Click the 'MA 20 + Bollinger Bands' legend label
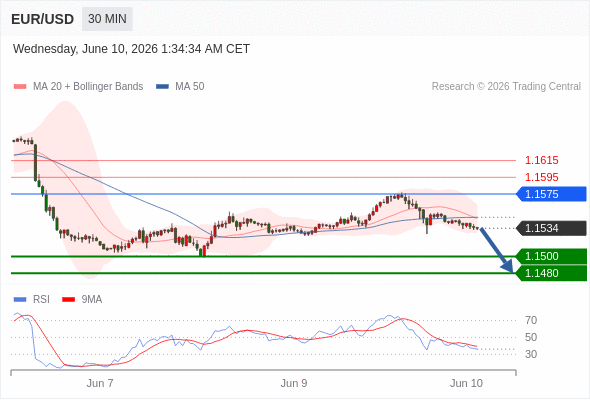This screenshot has width=590, height=400. (88, 87)
